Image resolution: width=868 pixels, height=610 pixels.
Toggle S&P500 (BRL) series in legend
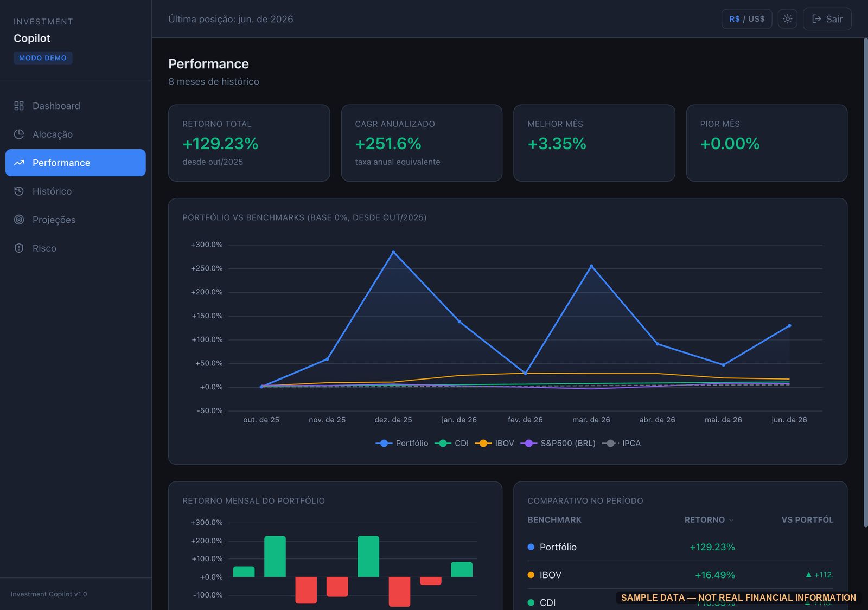point(558,443)
